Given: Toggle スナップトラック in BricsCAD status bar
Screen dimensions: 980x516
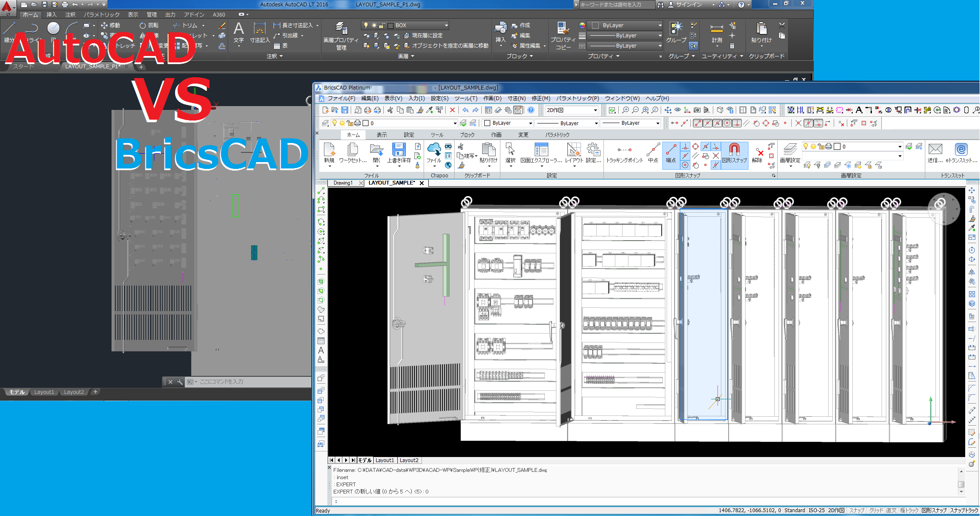Looking at the screenshot, I should click(964, 510).
